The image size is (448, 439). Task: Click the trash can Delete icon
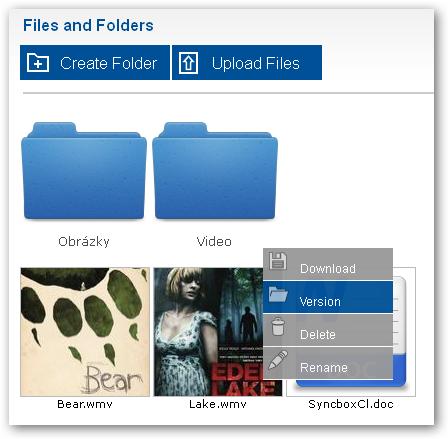point(278,326)
